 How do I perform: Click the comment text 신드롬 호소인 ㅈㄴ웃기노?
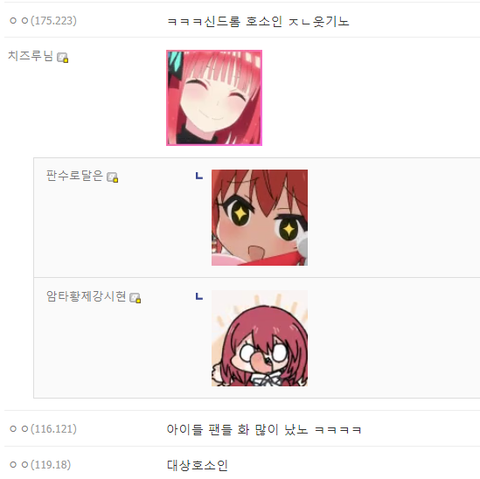(258, 22)
